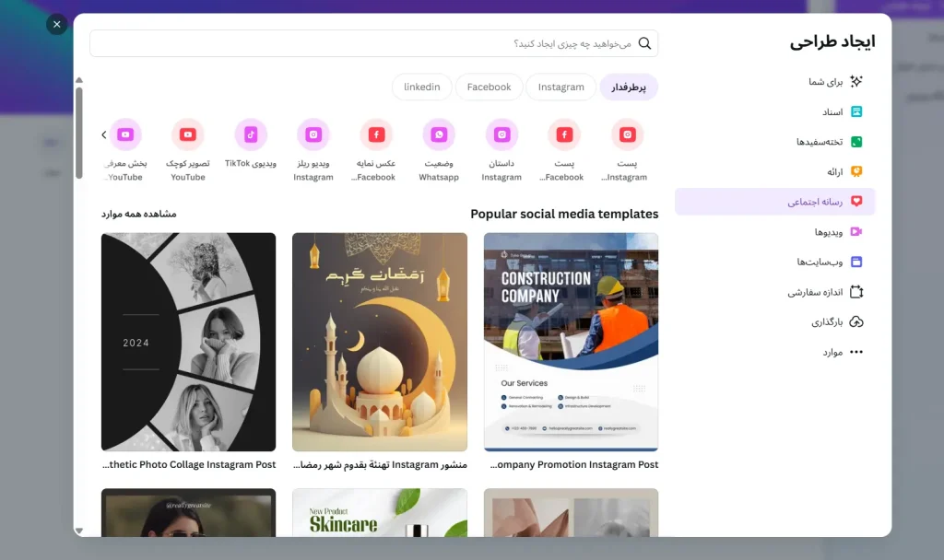Image resolution: width=944 pixels, height=560 pixels.
Task: Click the 'ایجاد طراحی' dialog title
Action: 832,41
